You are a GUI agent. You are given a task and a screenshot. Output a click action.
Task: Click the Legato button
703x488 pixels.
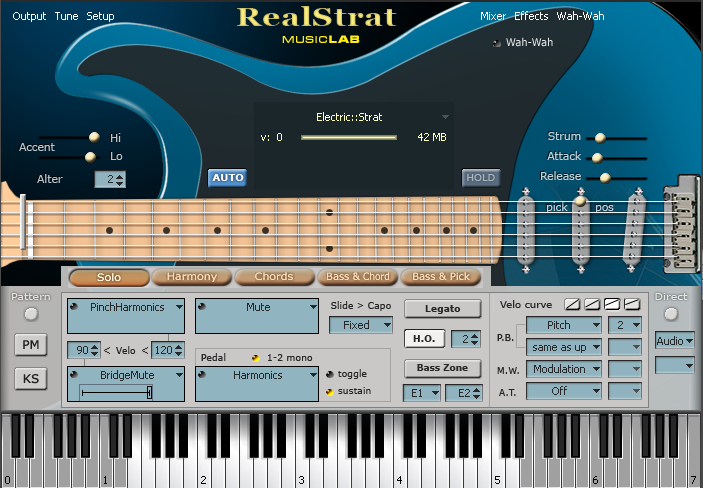click(x=443, y=309)
